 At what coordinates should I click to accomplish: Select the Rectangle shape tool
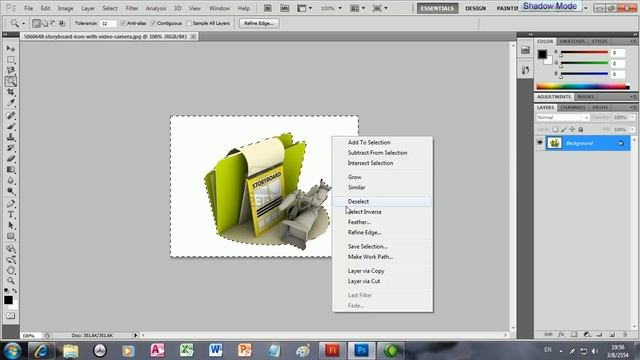11,236
